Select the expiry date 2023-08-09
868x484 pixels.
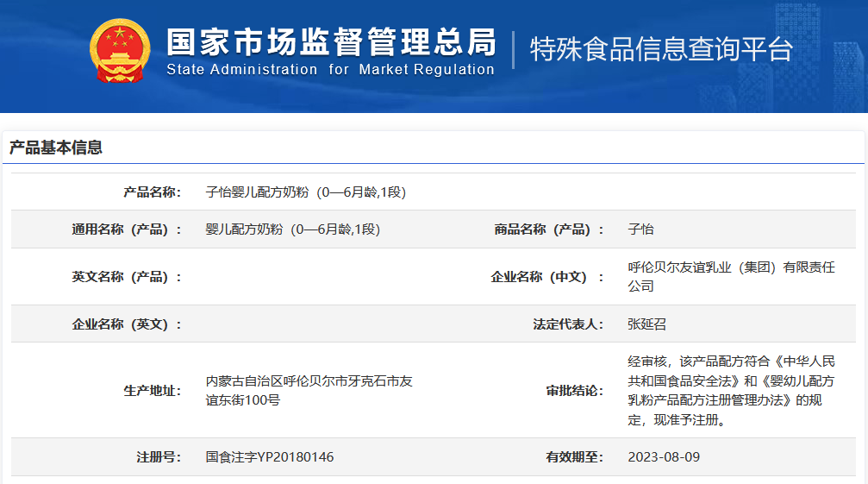(664, 457)
